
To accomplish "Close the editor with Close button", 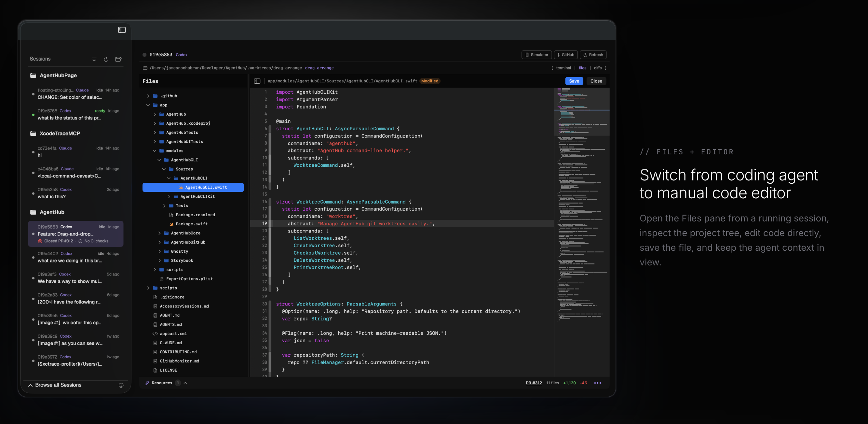I will click(x=596, y=81).
